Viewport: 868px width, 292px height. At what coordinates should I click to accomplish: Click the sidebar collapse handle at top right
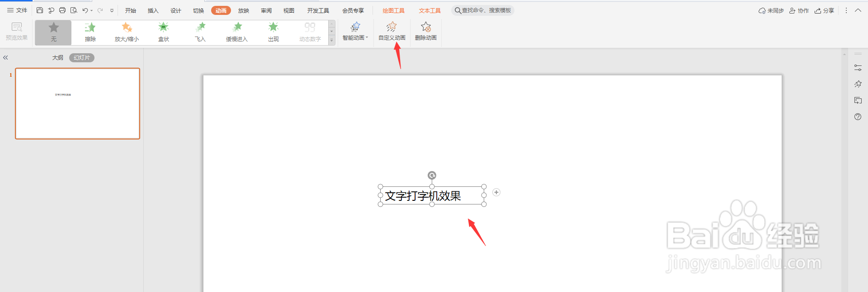pyautogui.click(x=858, y=54)
